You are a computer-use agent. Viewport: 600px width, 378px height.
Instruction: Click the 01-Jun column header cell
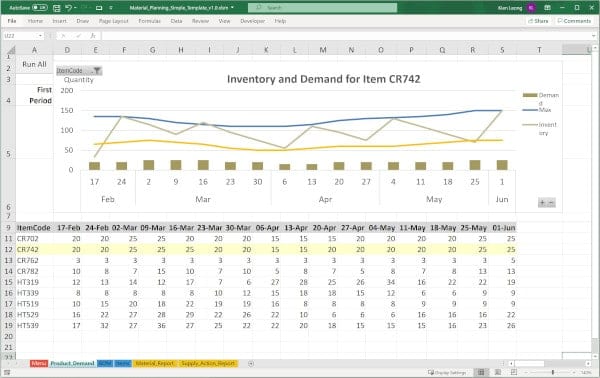502,228
